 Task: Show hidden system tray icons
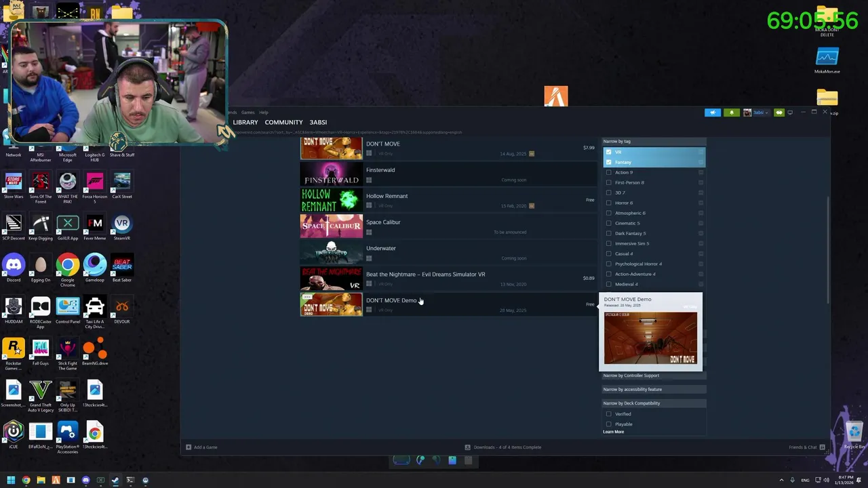[781, 480]
